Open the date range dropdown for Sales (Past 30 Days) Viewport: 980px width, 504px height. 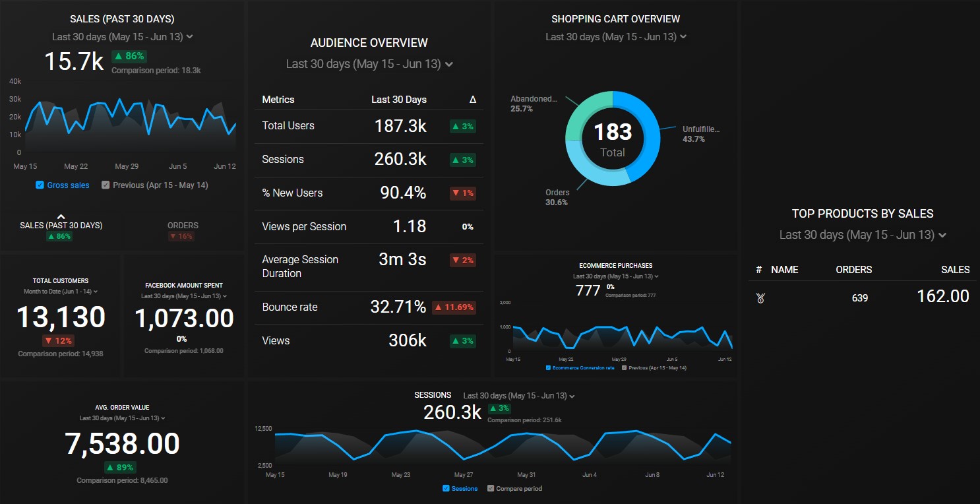click(x=123, y=37)
